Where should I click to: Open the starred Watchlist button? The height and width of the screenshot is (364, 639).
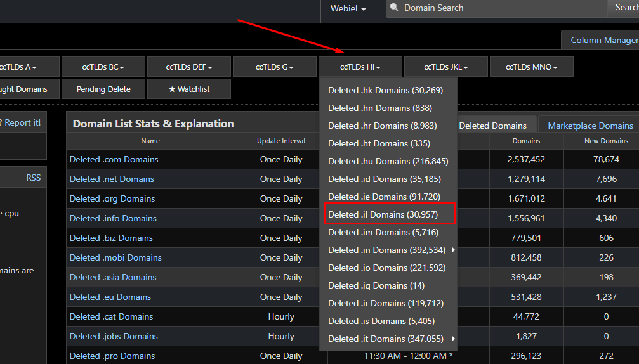tap(189, 89)
